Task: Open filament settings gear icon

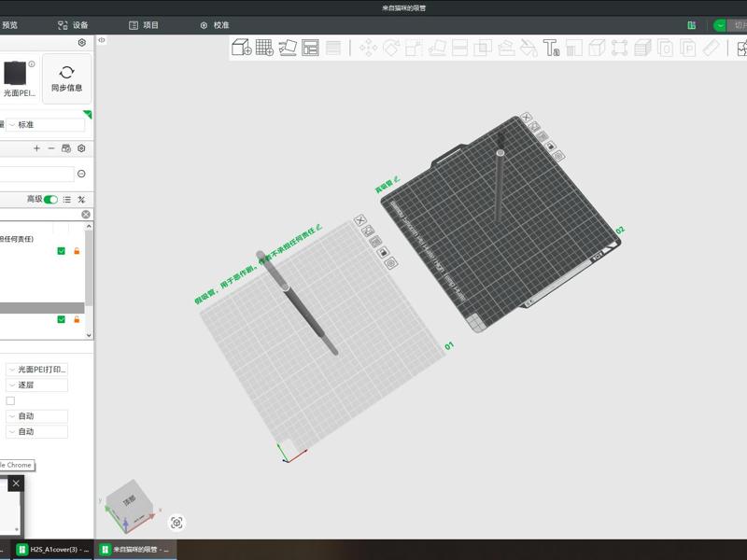Action: (x=81, y=148)
